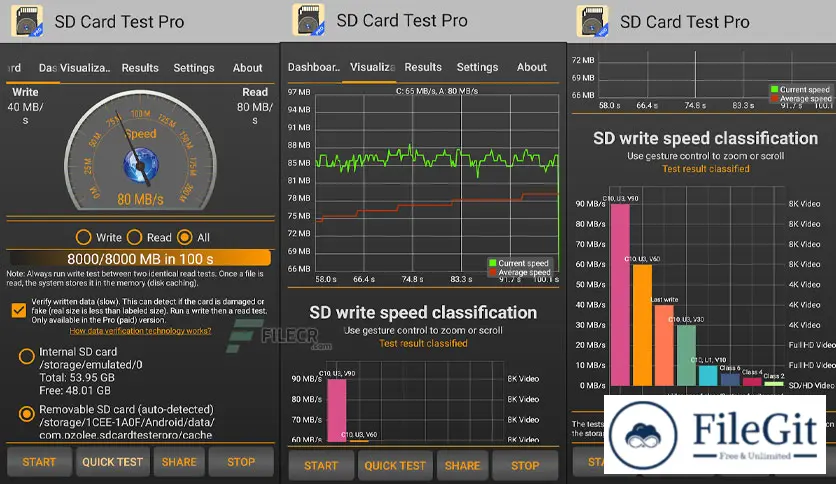Open the Settings tab in the middle panel
The image size is (836, 484).
[477, 67]
